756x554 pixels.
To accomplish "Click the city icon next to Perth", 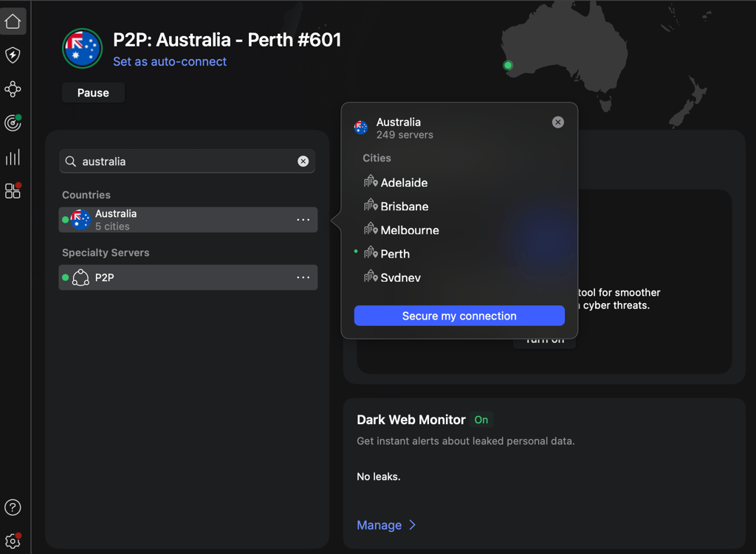I will 371,252.
